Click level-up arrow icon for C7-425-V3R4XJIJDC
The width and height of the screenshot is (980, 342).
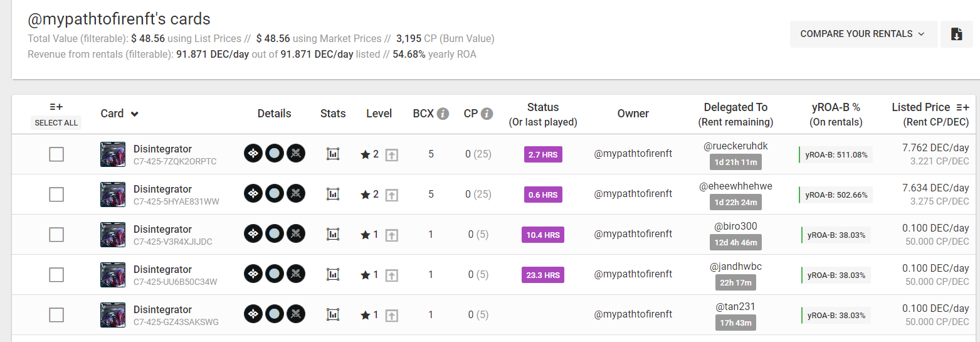pos(391,235)
